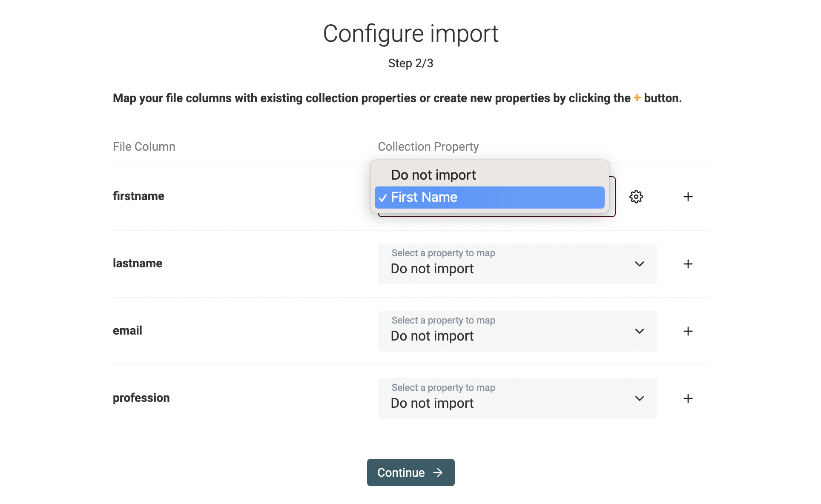821x504 pixels.
Task: Open the profession property mapping select
Action: click(517, 398)
